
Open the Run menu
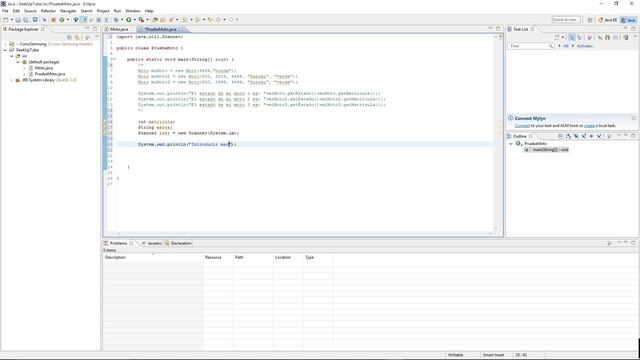coord(117,11)
